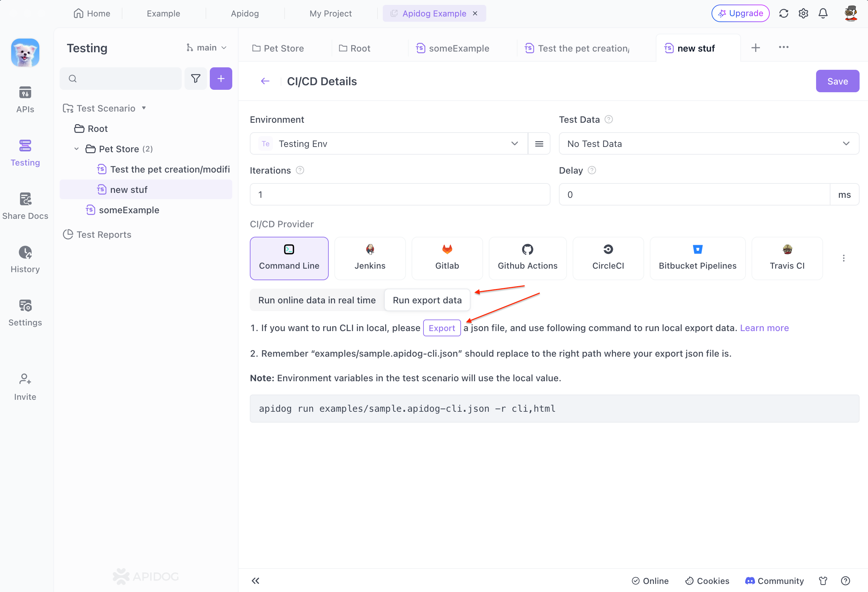Screen dimensions: 868x592
Task: Go back with the left arrow
Action: click(265, 81)
